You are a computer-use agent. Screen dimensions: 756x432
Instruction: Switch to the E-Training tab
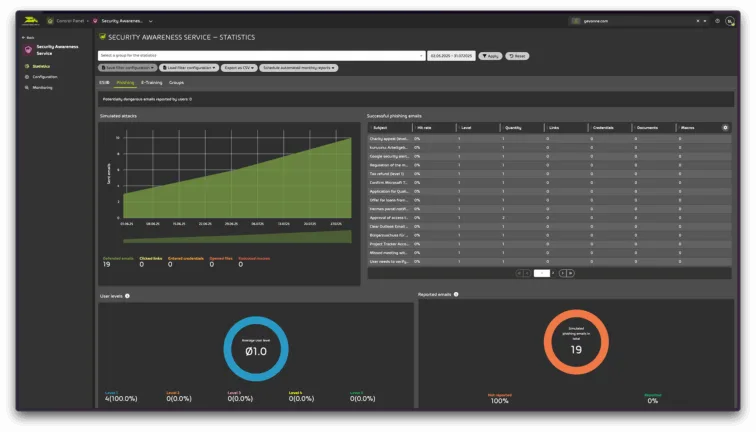point(151,83)
